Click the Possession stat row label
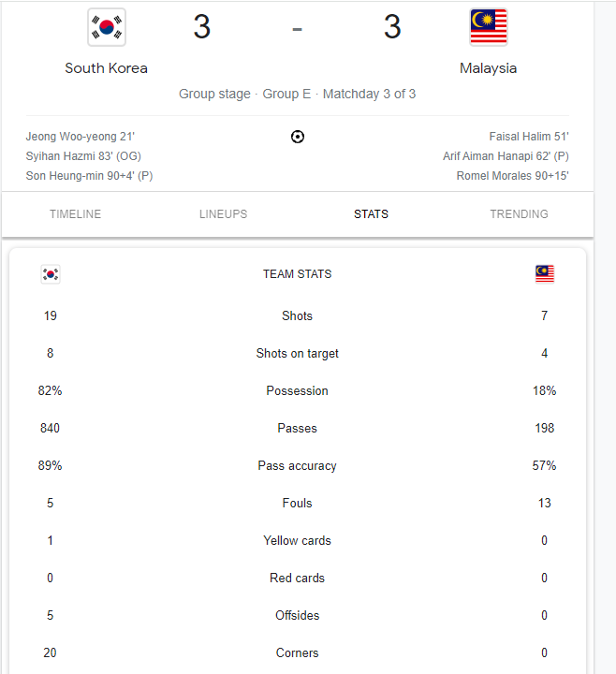The image size is (616, 674). pos(297,391)
